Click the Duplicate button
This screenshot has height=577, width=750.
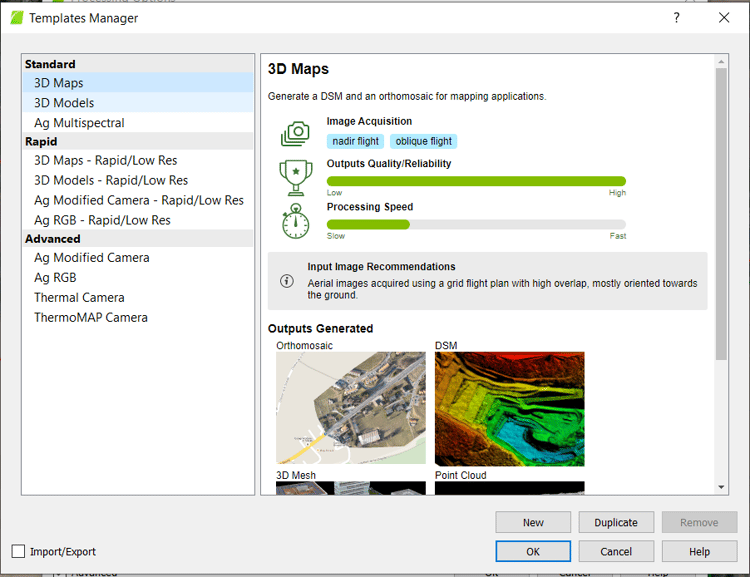615,522
